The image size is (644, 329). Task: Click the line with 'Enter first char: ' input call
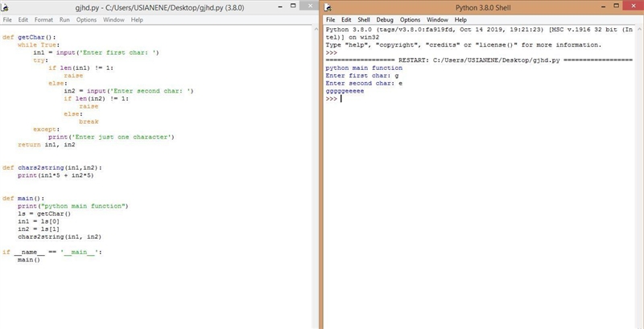(96, 52)
